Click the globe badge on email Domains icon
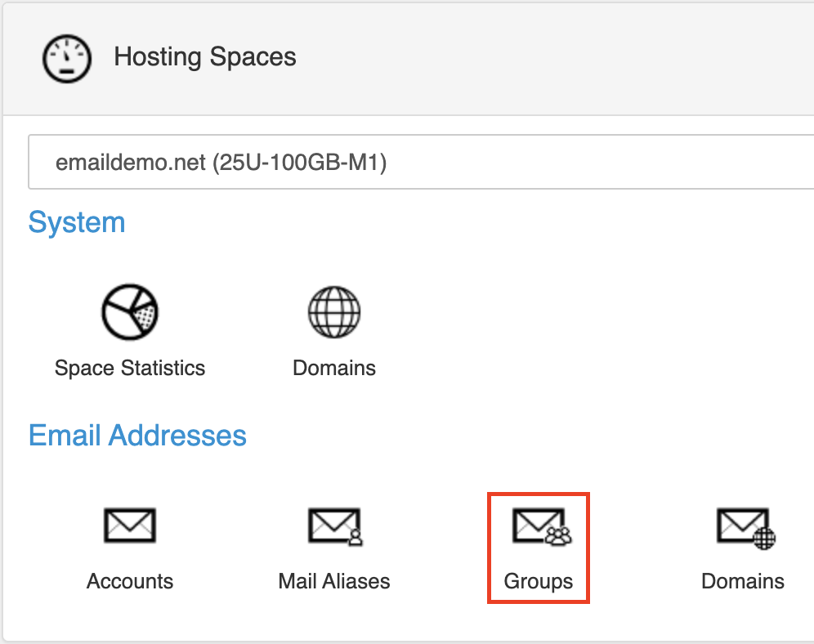This screenshot has width=814, height=644. [x=764, y=538]
